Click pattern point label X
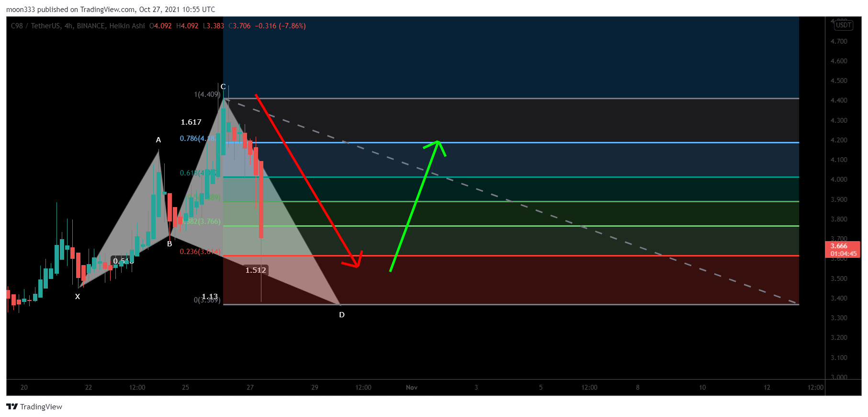Screen dimensions: 868x417 pos(78,297)
